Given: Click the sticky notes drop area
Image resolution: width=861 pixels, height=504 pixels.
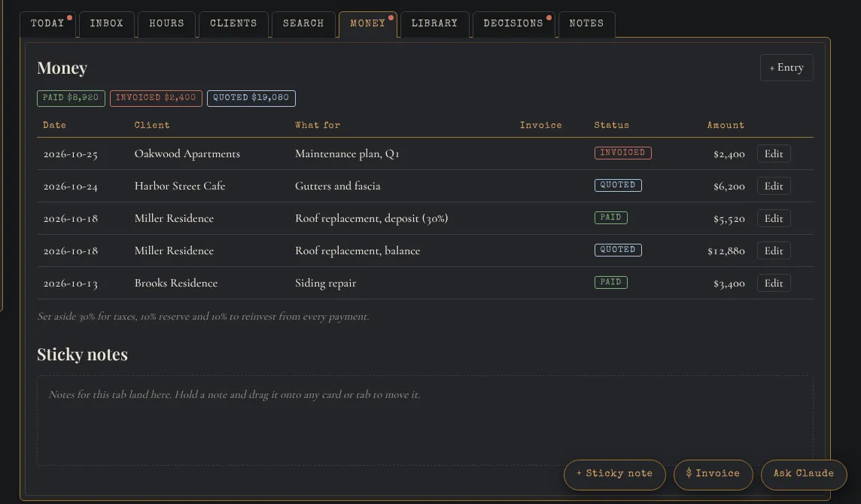Looking at the screenshot, I should tap(425, 421).
